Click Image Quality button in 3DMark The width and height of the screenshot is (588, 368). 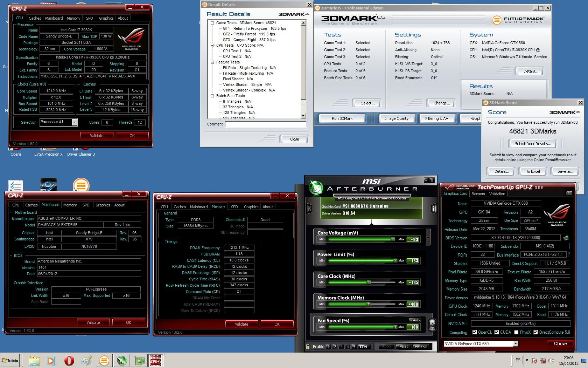pyautogui.click(x=398, y=118)
